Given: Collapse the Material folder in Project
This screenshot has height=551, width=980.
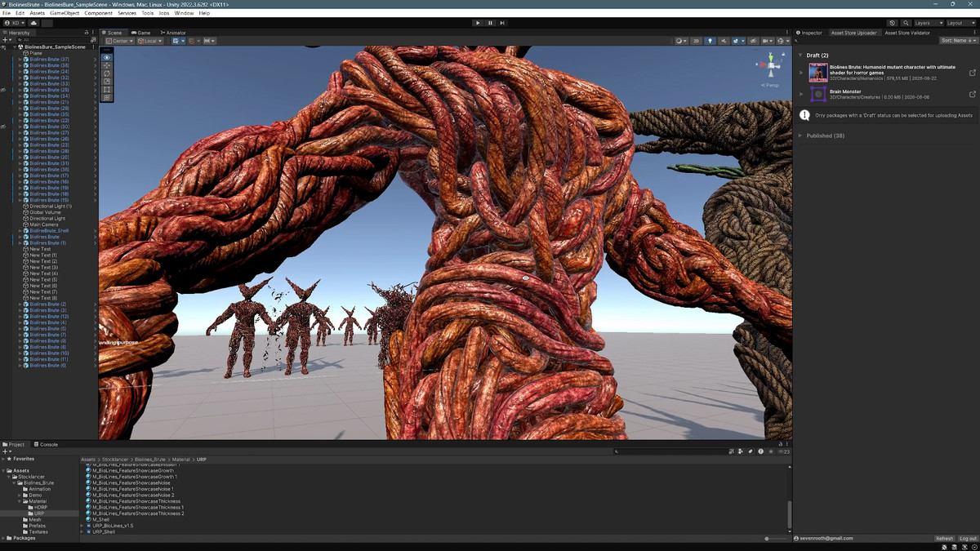Looking at the screenshot, I should click(20, 501).
